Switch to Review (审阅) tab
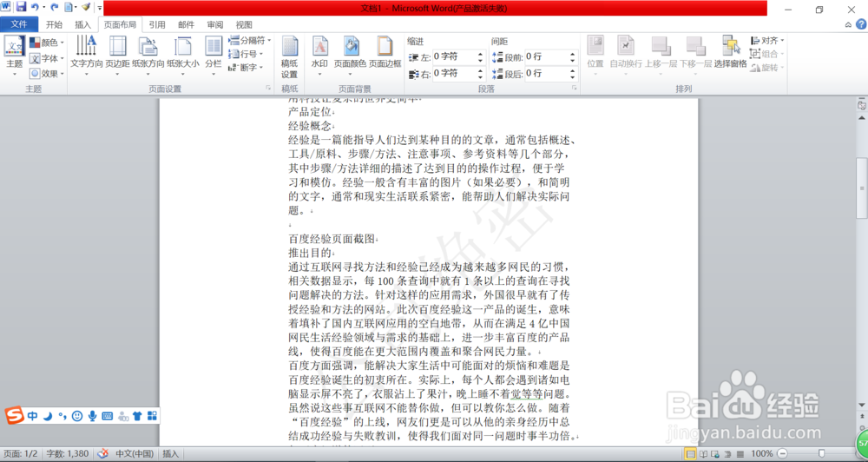Screen dimensions: 868x462 (214, 24)
